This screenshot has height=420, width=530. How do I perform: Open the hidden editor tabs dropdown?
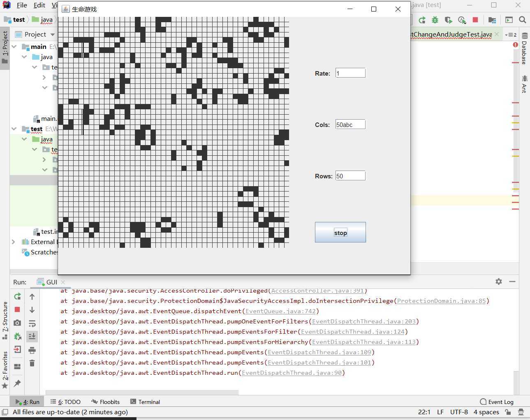pyautogui.click(x=511, y=35)
